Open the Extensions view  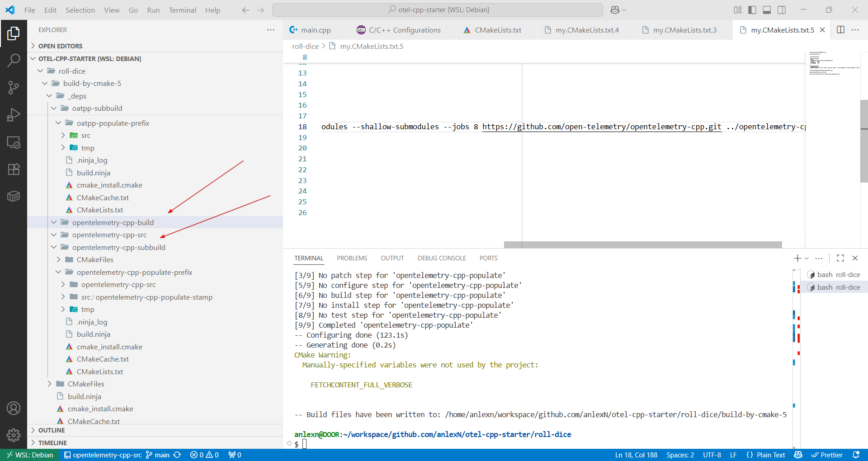point(14,169)
